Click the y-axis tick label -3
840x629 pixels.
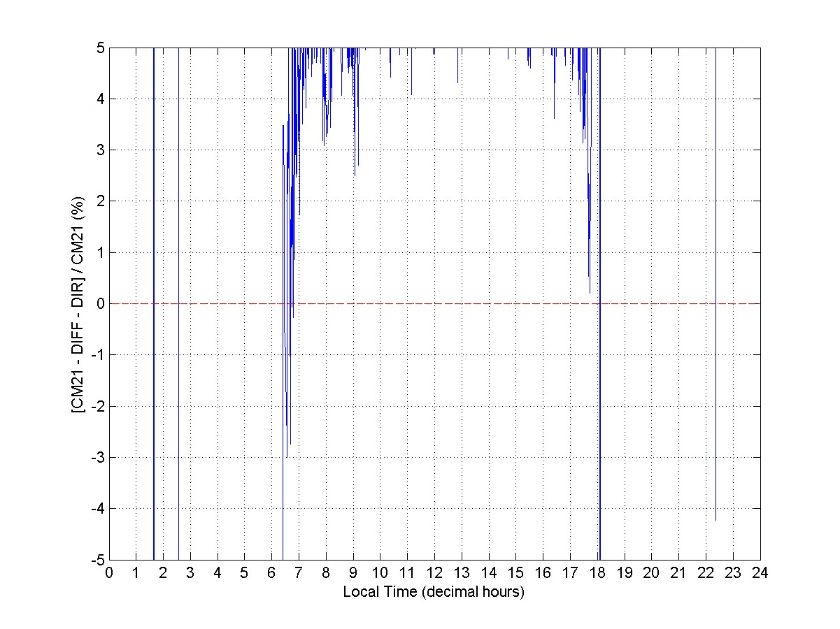tap(99, 457)
